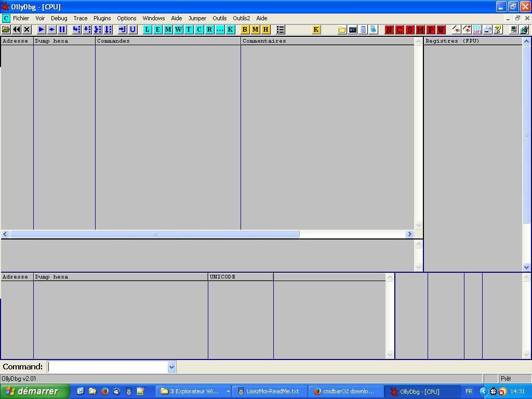Click disassembly horizontal scrollbar right arrow

pos(409,234)
